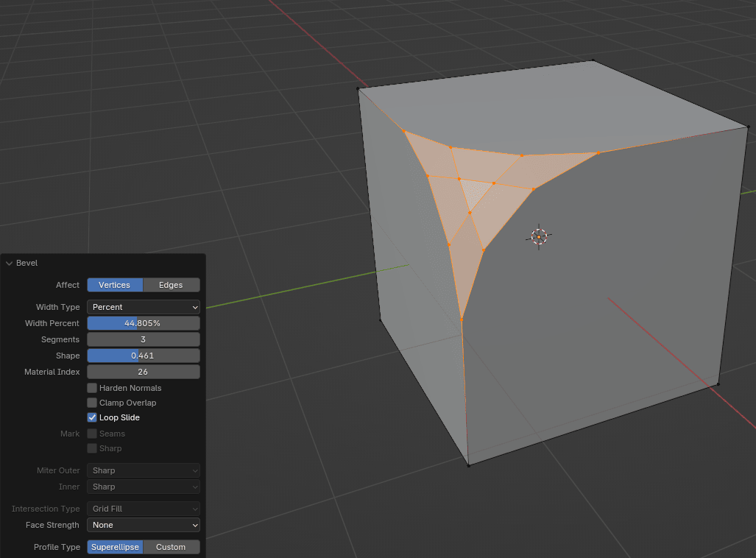Select the Superellipse profile type
This screenshot has width=756, height=558.
[115, 547]
